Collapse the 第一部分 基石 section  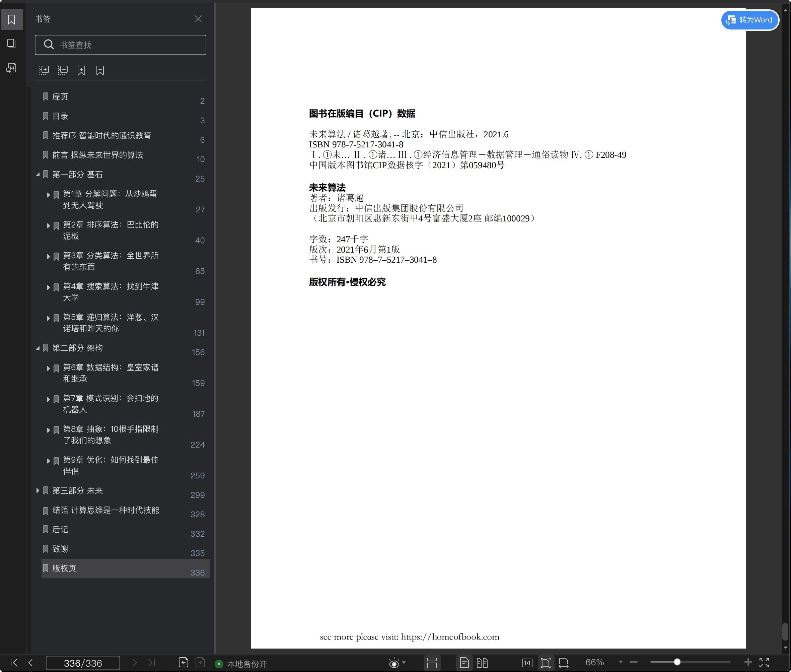(38, 175)
